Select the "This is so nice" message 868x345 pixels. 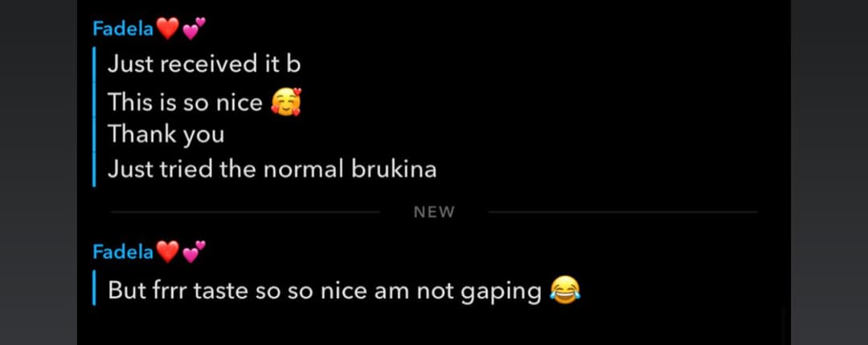point(204,102)
